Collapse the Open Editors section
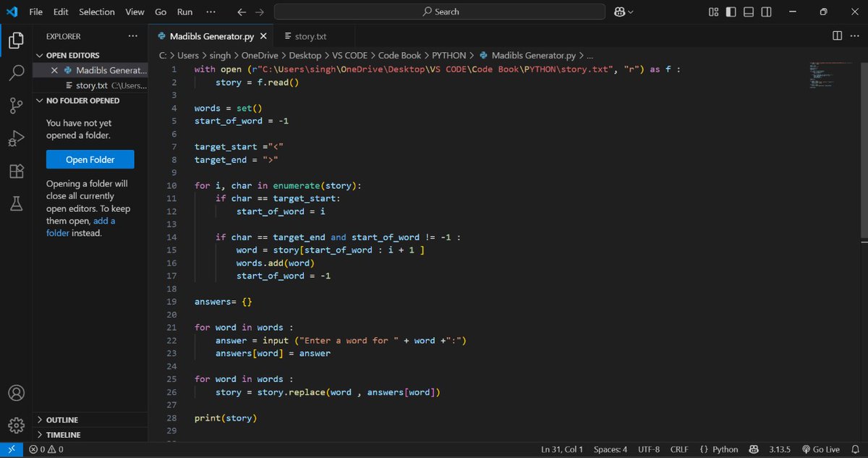The width and height of the screenshot is (868, 458). (72, 55)
